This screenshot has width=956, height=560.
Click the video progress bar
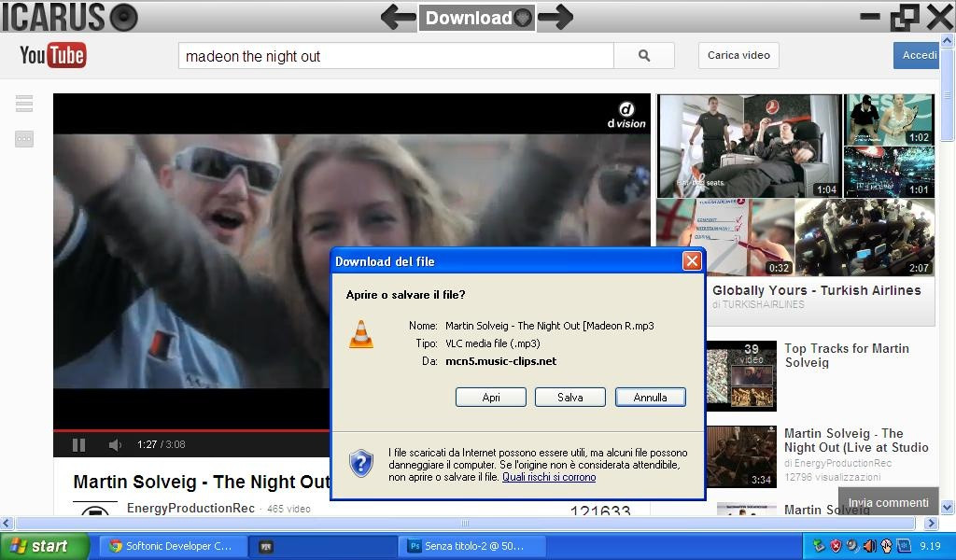tap(191, 430)
